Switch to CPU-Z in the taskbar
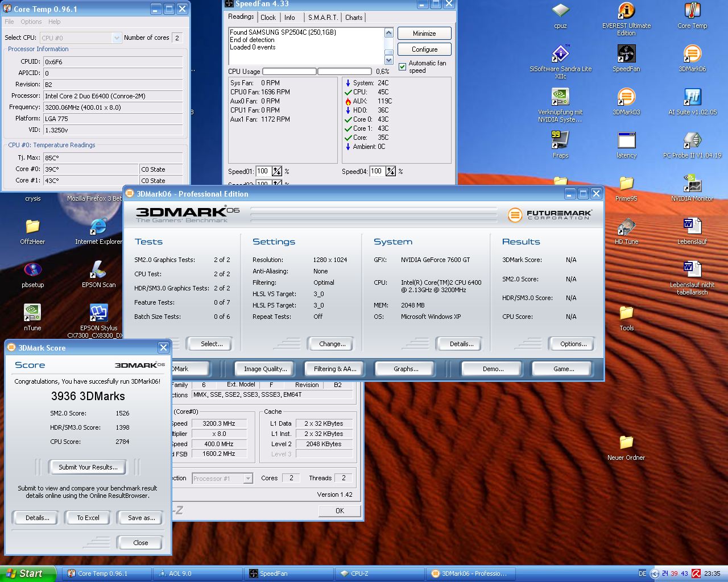Screen dimensions: 728x582 pyautogui.click(x=379, y=573)
